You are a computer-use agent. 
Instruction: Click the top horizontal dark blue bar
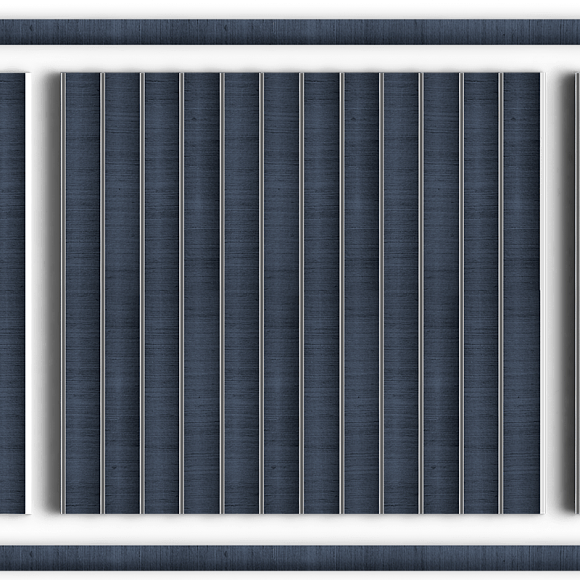[x=290, y=32]
